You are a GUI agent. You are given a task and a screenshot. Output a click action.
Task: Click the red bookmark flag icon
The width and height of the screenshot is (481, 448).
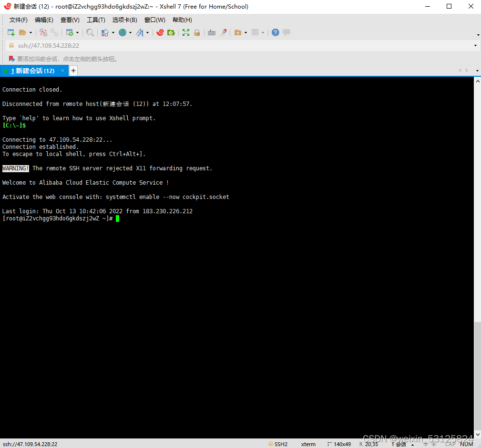click(11, 59)
